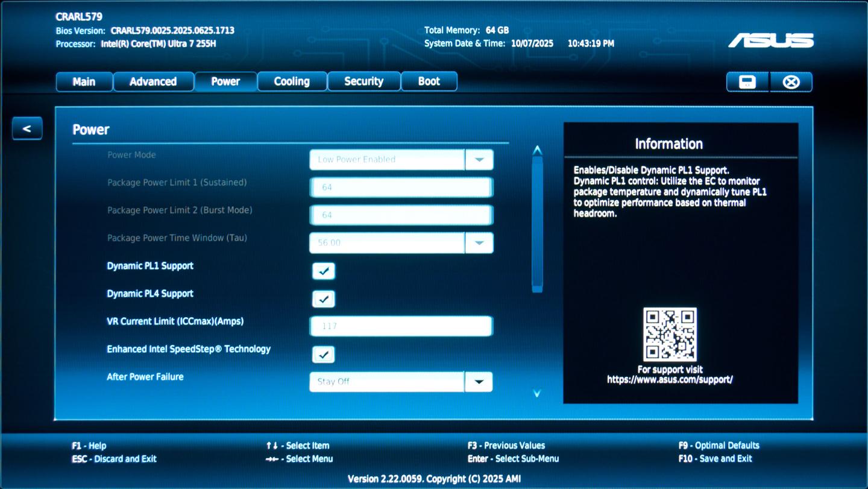This screenshot has width=868, height=489.
Task: Click the F1 - Help hint
Action: click(x=89, y=446)
